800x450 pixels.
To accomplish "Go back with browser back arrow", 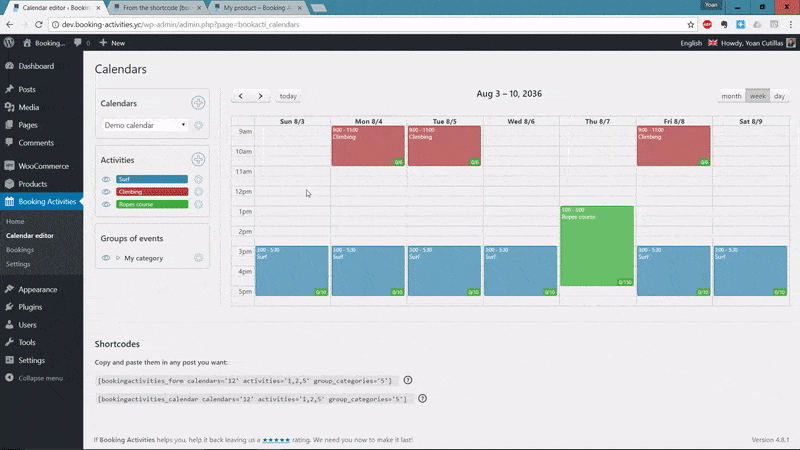I will pyautogui.click(x=10, y=24).
